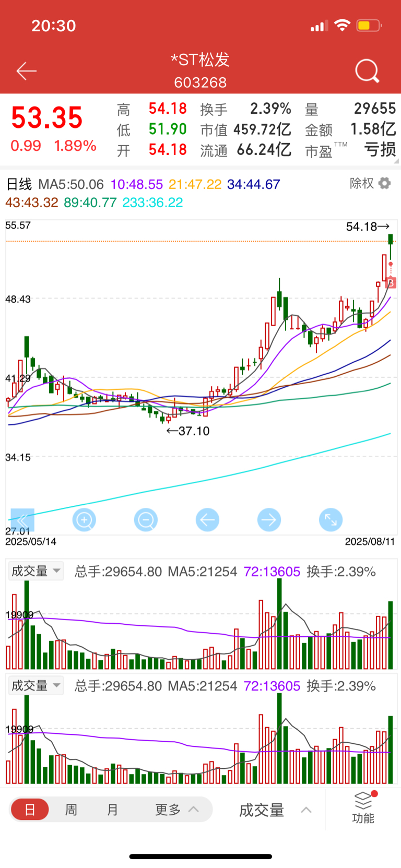
Task: Switch to 周 weekly tab
Action: click(x=71, y=810)
